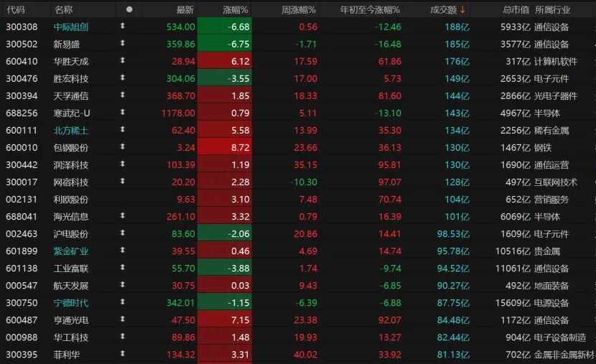Image resolution: width=596 pixels, height=364 pixels.
Task: Click the marker icon beside 中际旭创
Action: pos(122,27)
